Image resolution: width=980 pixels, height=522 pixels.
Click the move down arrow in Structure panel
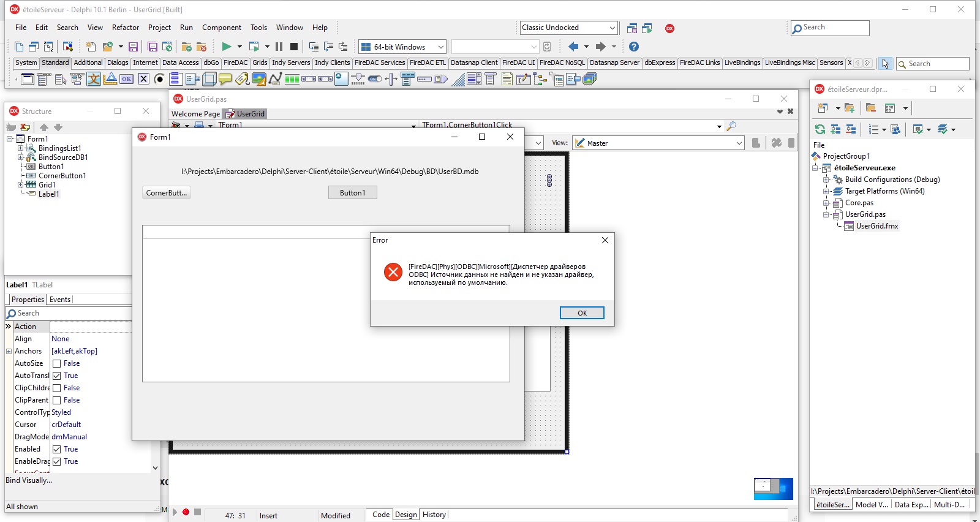58,127
